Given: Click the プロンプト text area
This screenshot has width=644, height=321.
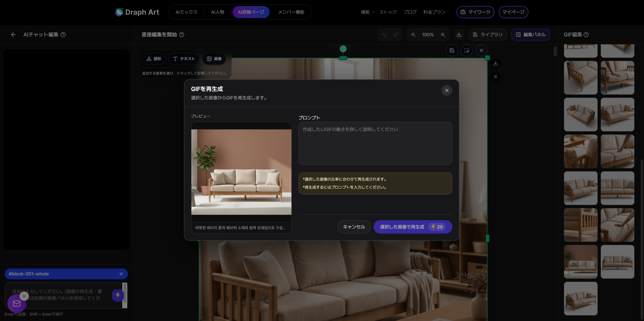Looking at the screenshot, I should (x=375, y=143).
